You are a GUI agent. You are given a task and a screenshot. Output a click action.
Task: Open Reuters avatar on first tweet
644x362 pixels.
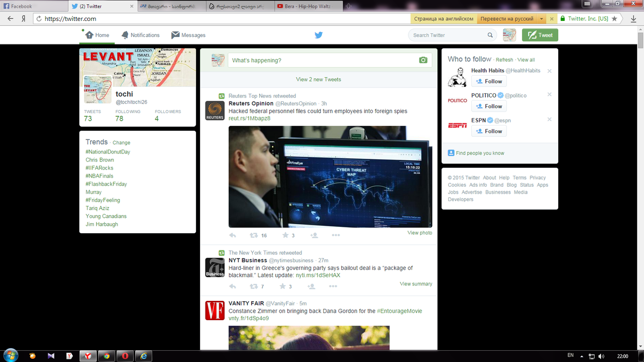[x=215, y=110]
